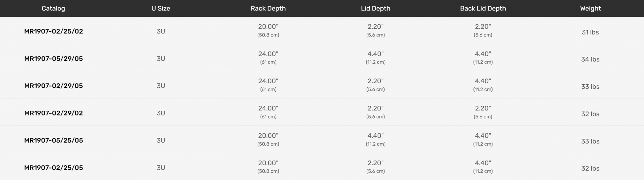Click the Rack Depth column header

coord(268,8)
